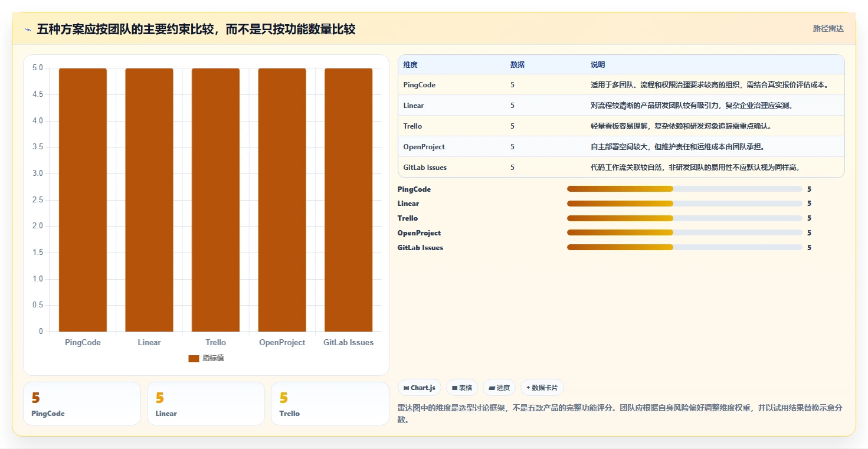Click the description starting 适用于多团队
Viewport: 868px width, 449px height.
point(710,85)
